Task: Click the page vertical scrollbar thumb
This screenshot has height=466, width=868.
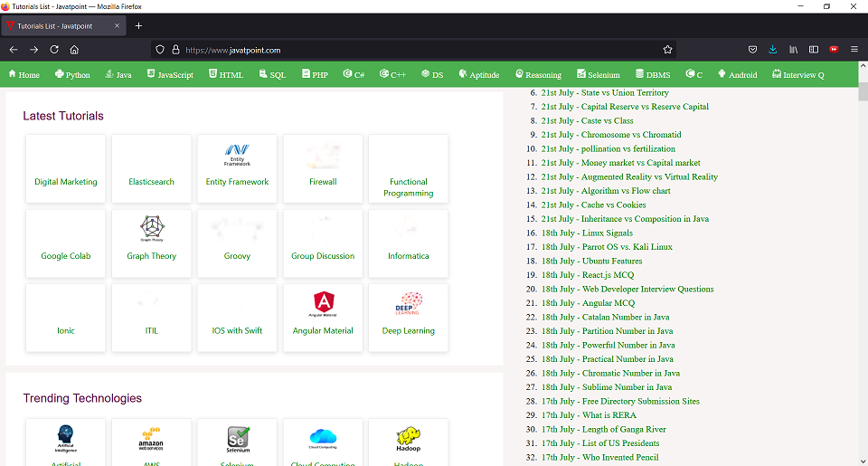Action: 863,91
